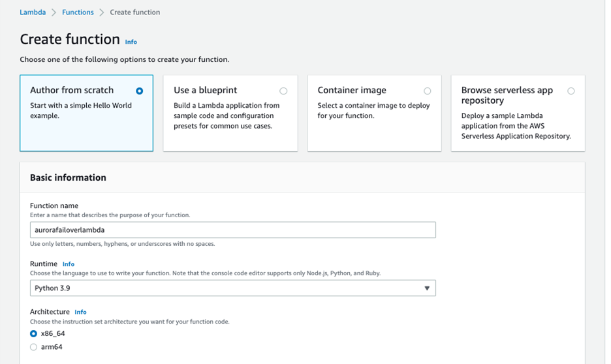Screen dimensions: 611x364
Task: Switch architecture to arm64
Action: click(x=34, y=347)
